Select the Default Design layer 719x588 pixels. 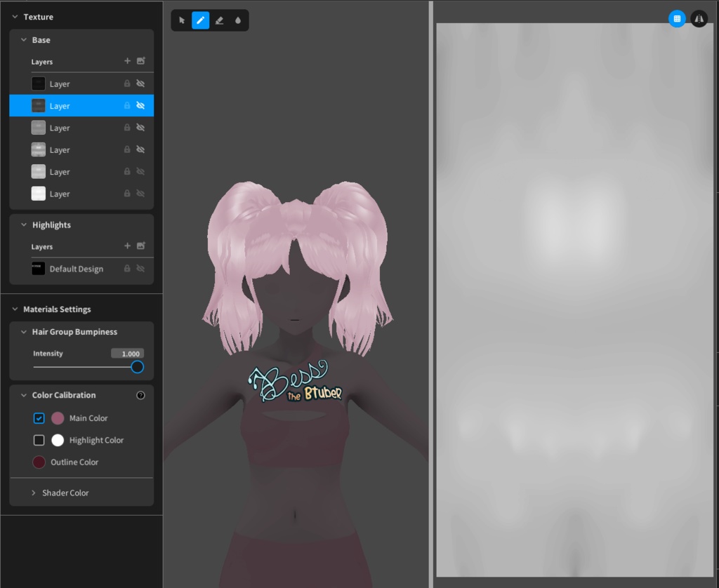point(76,269)
